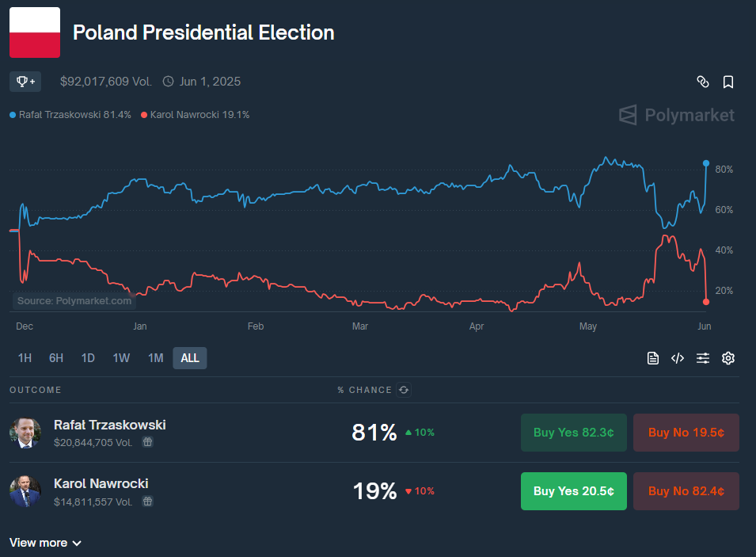This screenshot has width=756, height=557.
Task: Open chart filter sliders icon
Action: (703, 358)
